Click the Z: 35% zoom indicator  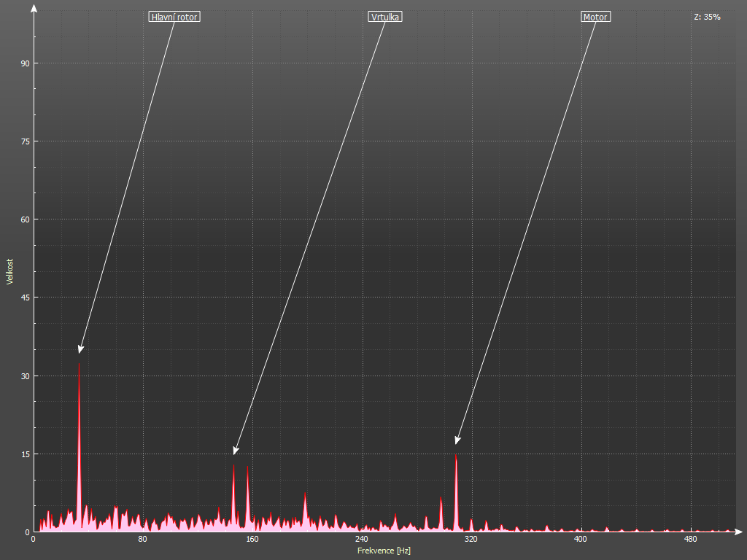707,17
